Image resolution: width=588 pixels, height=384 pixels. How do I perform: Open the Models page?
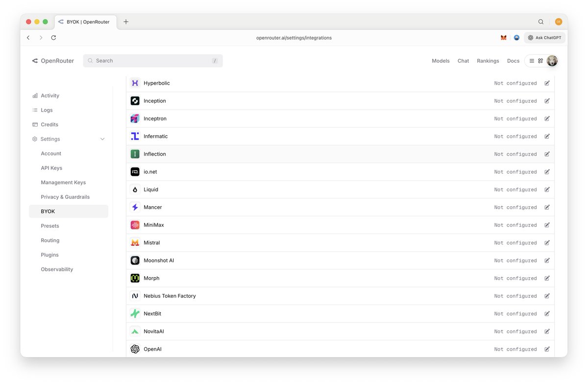(x=441, y=61)
